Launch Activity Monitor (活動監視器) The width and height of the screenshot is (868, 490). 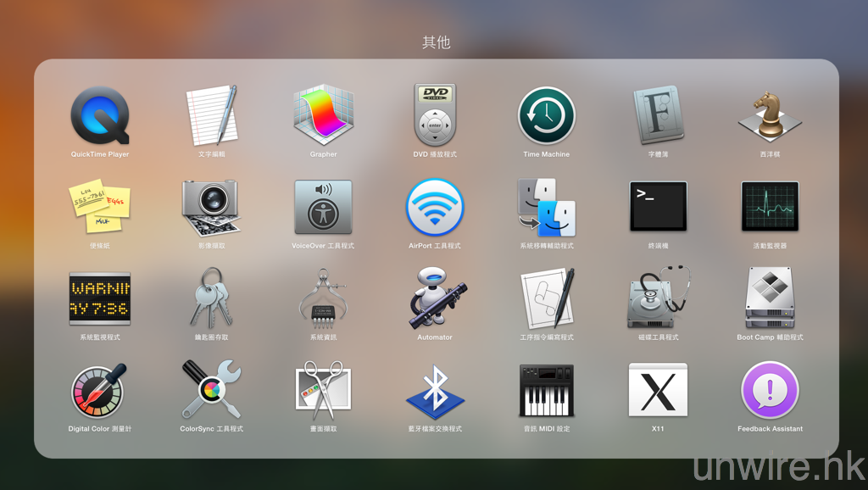pos(770,207)
